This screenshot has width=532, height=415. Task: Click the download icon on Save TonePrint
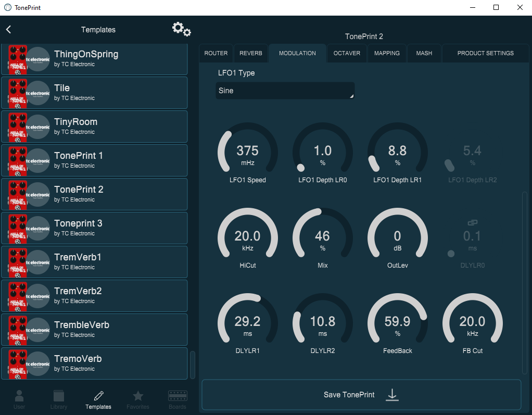(x=392, y=395)
